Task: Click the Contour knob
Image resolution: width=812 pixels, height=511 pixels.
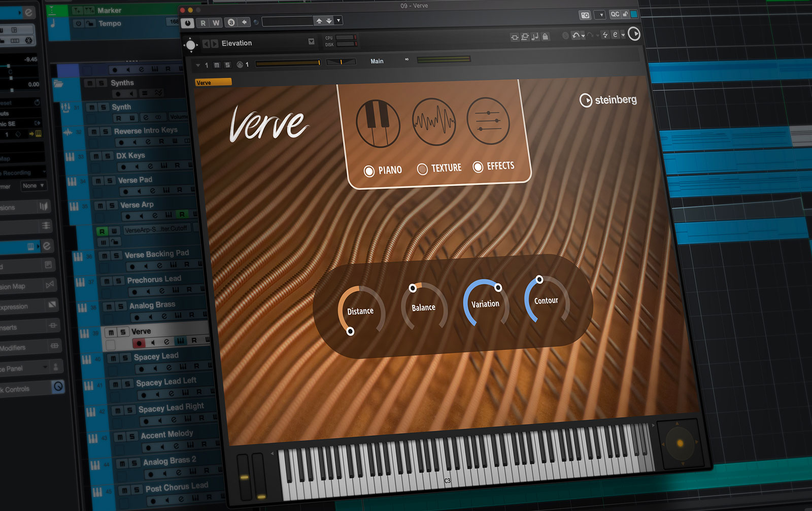Action: 546,300
